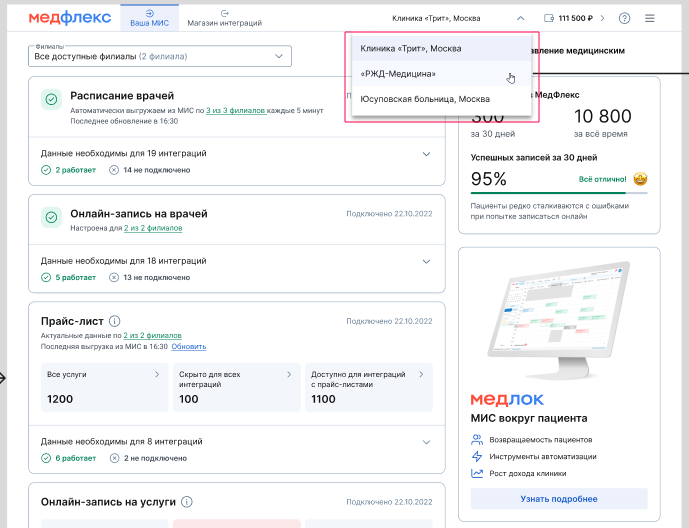Screen dimensions: 689x528
Task: Click the МедЛок logo
Action: pos(507,399)
